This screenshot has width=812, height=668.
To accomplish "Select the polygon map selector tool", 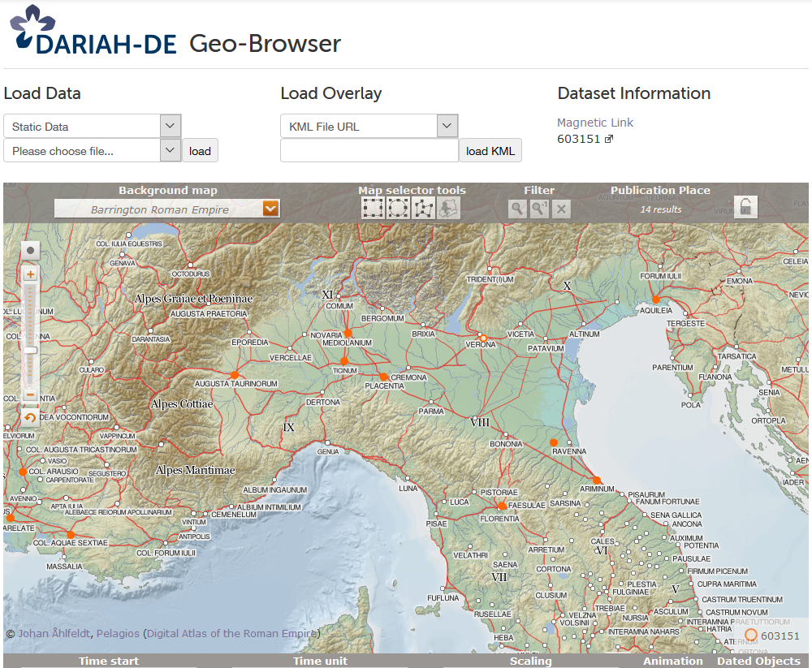I will (424, 209).
